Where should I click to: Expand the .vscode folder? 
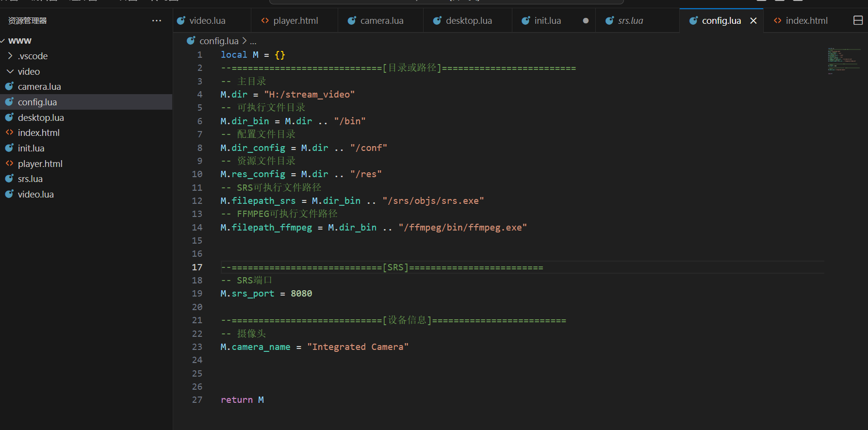click(x=10, y=56)
